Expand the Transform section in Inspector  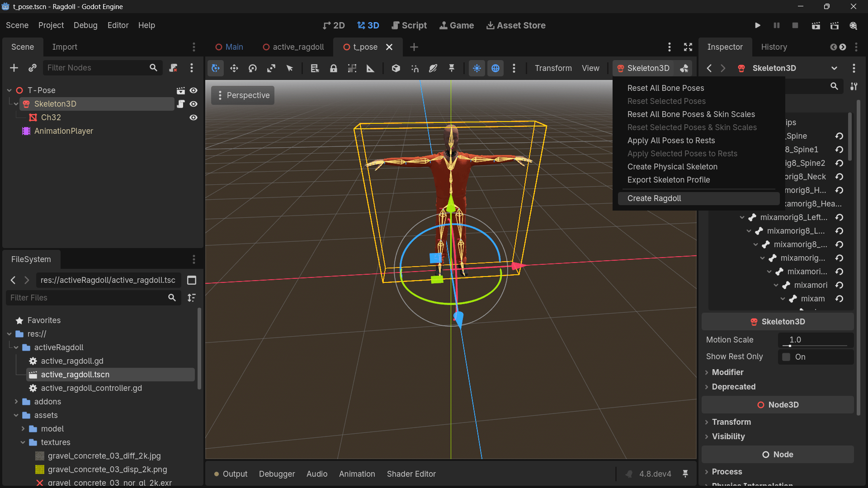click(731, 422)
